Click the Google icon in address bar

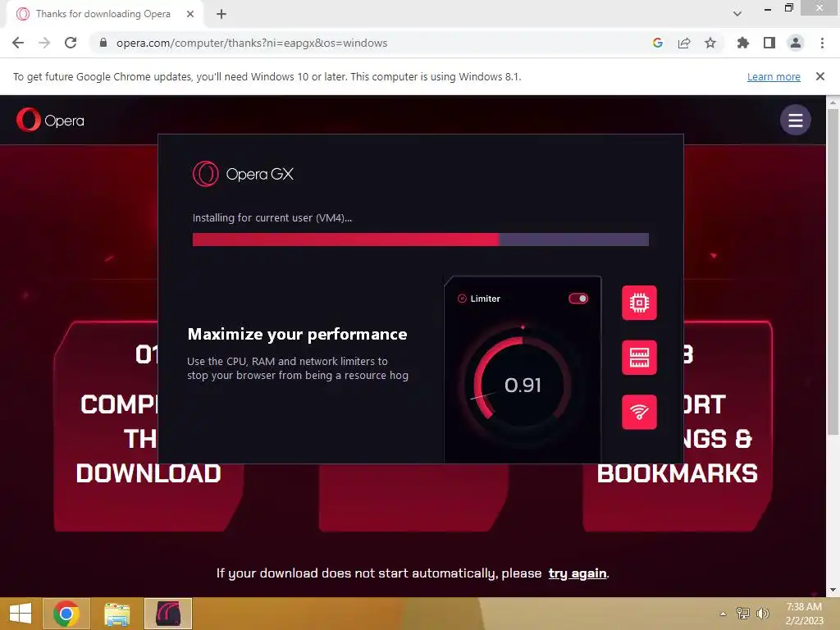click(658, 43)
